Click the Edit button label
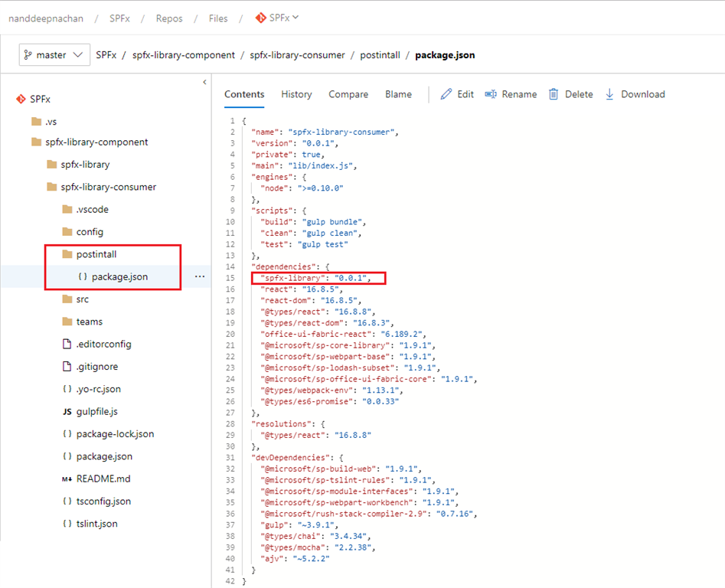Screen dimensions: 725x588 [465, 94]
